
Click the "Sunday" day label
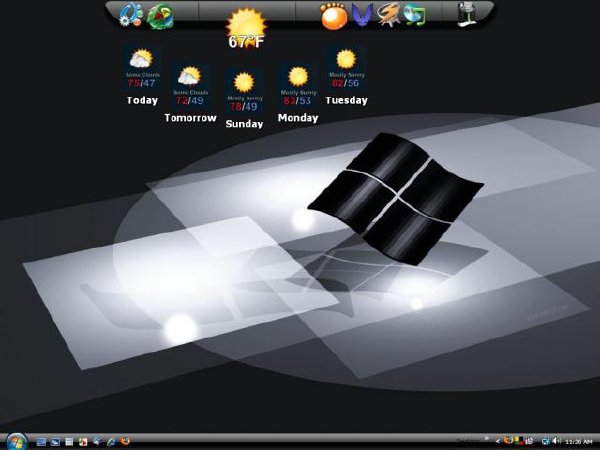(244, 124)
